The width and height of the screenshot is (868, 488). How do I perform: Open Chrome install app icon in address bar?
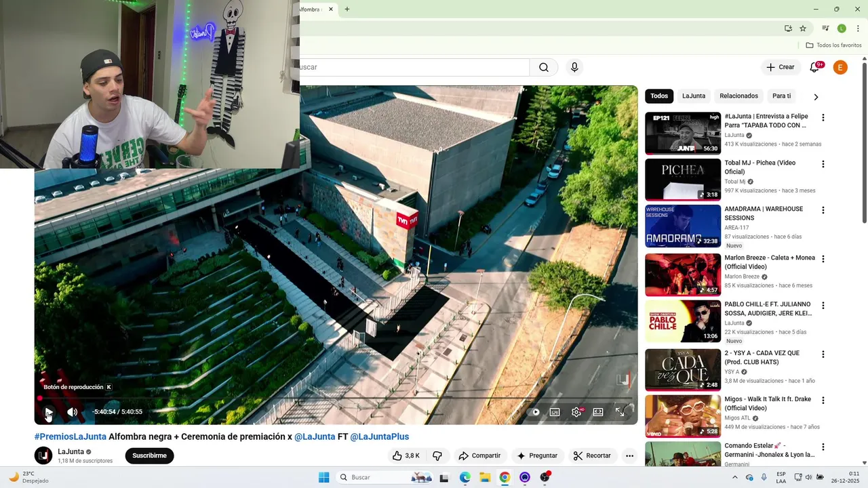tap(788, 28)
